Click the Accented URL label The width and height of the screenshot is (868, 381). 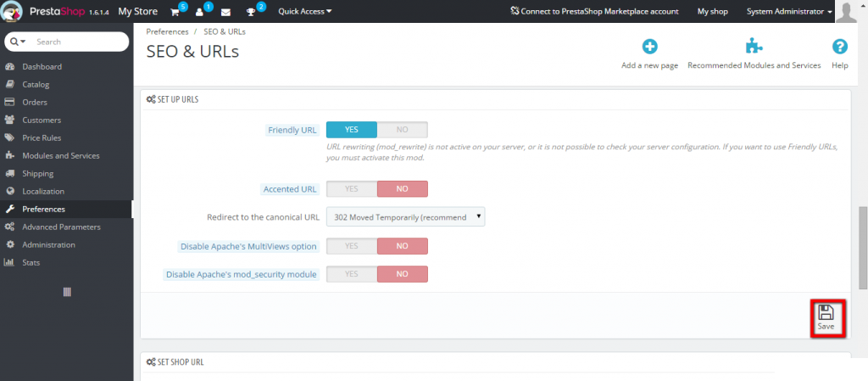point(290,189)
